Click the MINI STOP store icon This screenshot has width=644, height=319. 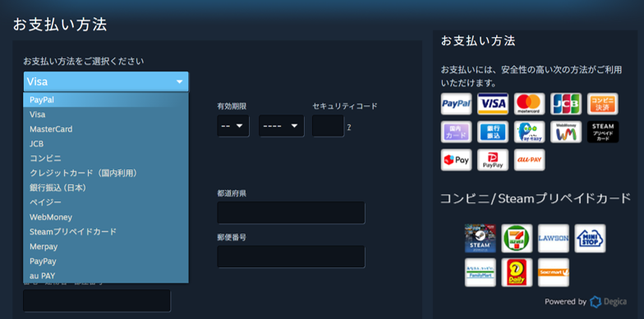tap(590, 238)
